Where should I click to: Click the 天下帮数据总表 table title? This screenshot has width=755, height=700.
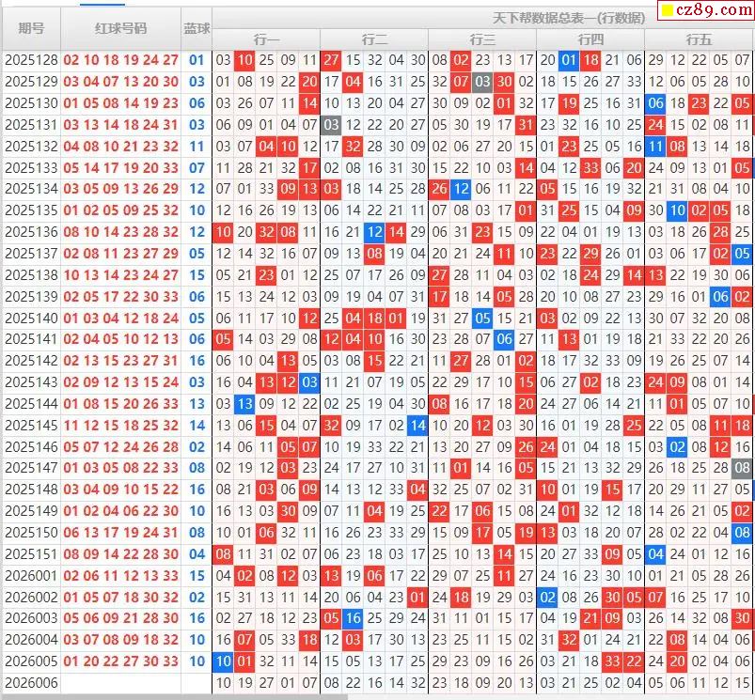pos(569,18)
